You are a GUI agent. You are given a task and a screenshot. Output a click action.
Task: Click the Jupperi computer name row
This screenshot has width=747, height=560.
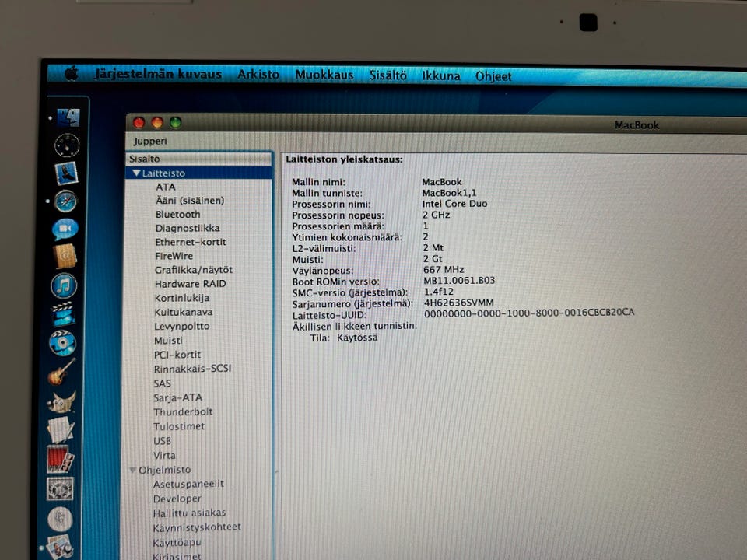pyautogui.click(x=150, y=141)
